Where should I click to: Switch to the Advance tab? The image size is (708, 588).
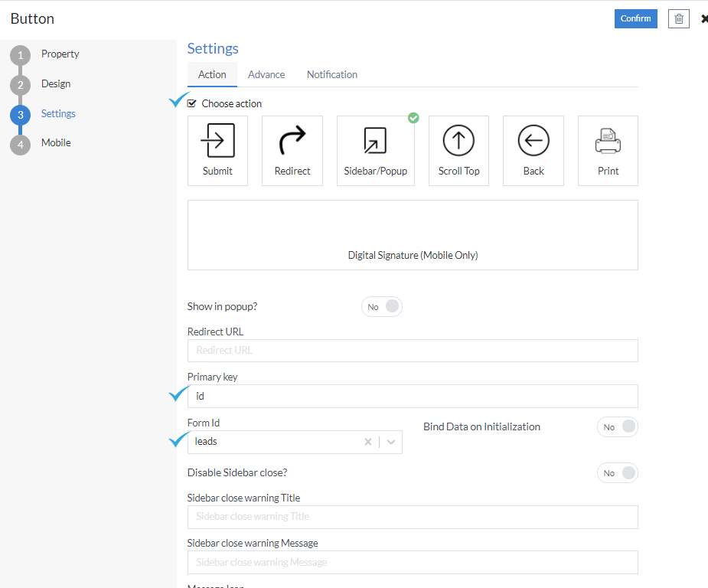coord(266,74)
